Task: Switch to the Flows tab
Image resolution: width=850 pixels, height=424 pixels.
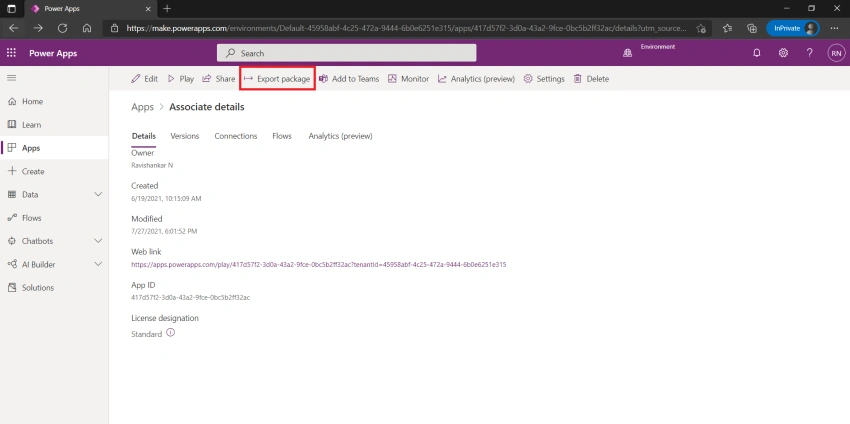Action: click(x=282, y=136)
